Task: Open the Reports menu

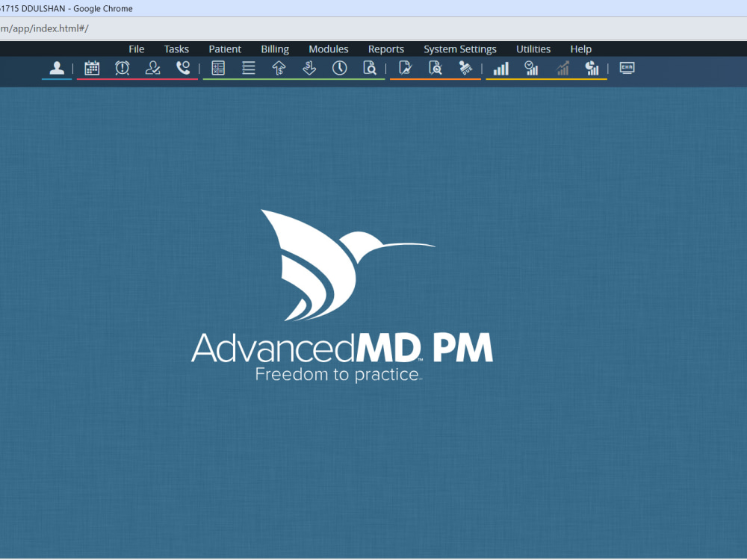Action: [386, 49]
